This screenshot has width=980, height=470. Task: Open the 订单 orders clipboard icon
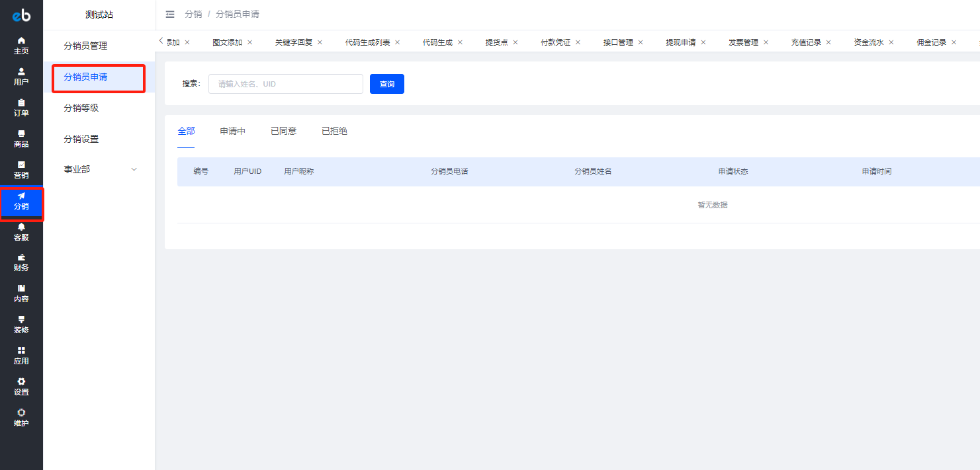21,102
